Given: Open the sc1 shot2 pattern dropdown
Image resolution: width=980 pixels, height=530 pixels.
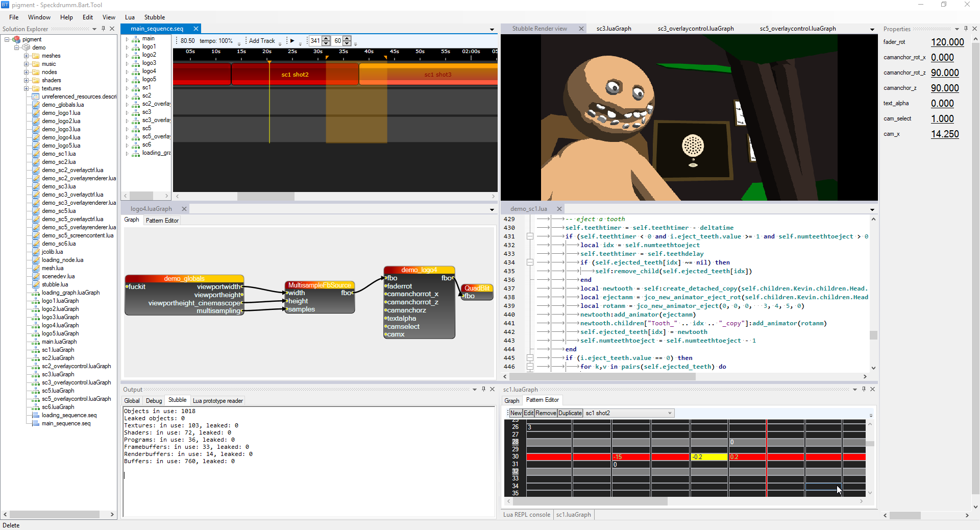Looking at the screenshot, I should point(670,413).
